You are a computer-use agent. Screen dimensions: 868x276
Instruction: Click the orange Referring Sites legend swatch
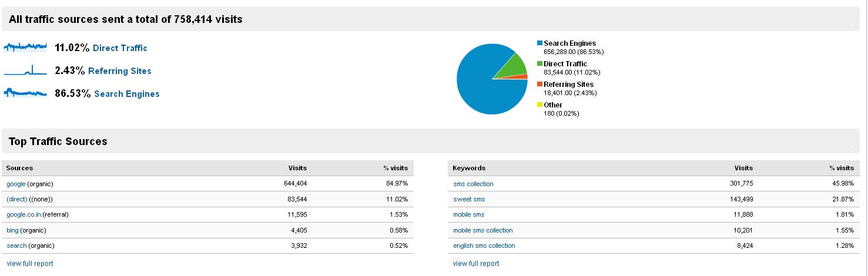point(539,85)
